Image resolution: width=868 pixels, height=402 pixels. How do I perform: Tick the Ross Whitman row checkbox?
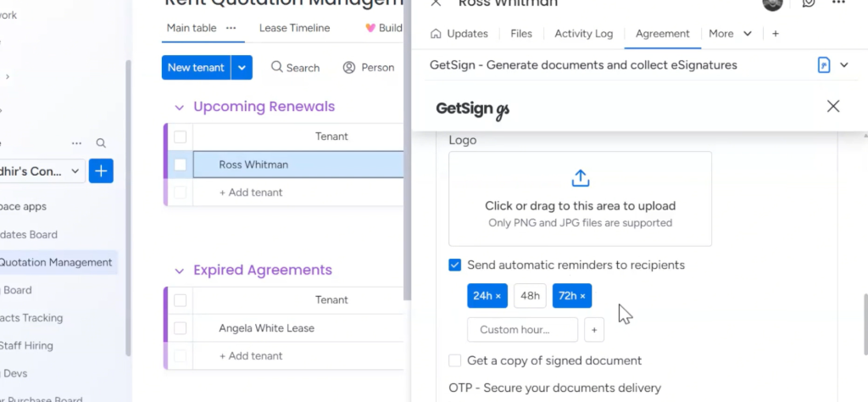pyautogui.click(x=180, y=165)
